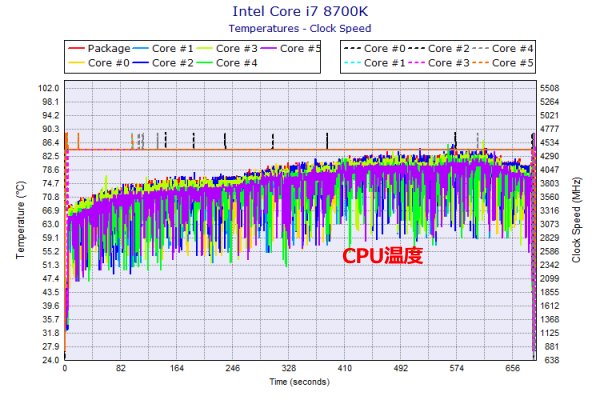Image resolution: width=600 pixels, height=400 pixels.
Task: Pick dashed Core #4 clock speed legend entry
Action: pyautogui.click(x=502, y=49)
